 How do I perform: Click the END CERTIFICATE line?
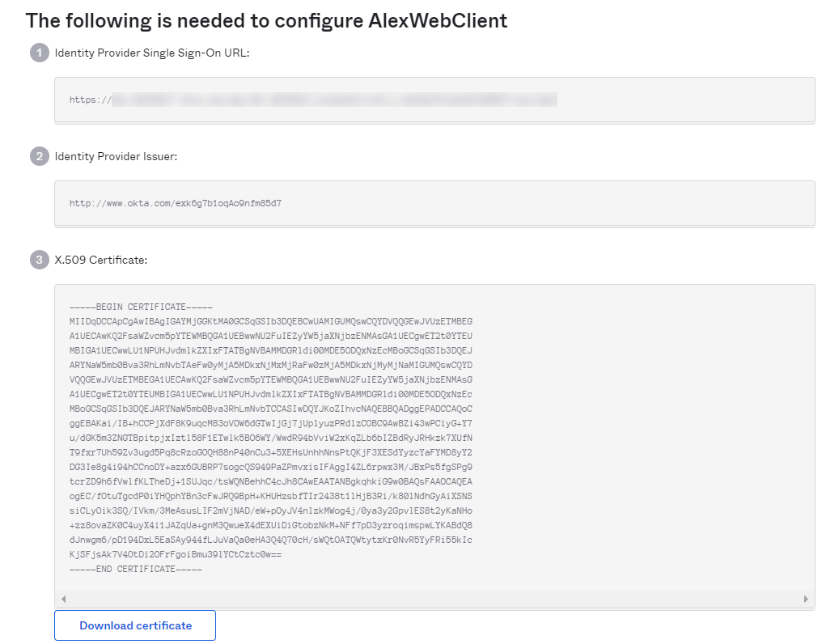[135, 570]
